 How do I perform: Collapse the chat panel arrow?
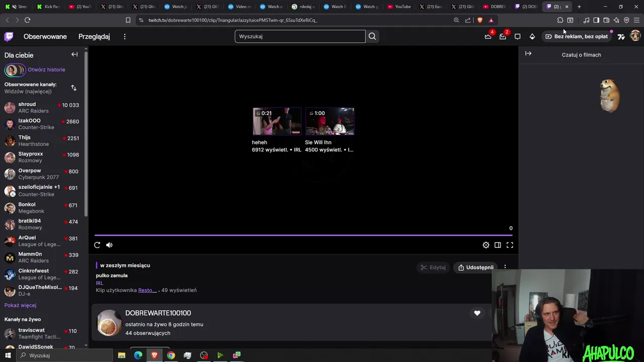[528, 53]
